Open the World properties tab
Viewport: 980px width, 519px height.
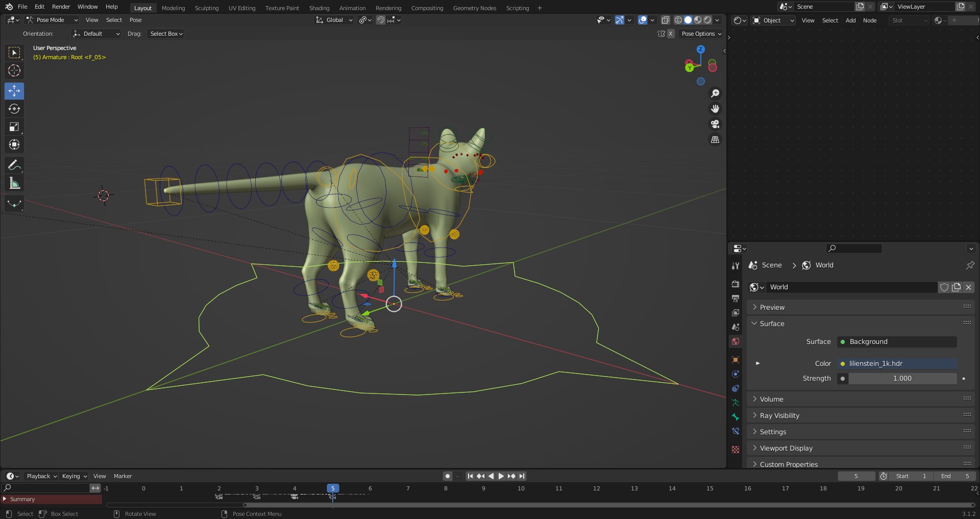pyautogui.click(x=736, y=341)
